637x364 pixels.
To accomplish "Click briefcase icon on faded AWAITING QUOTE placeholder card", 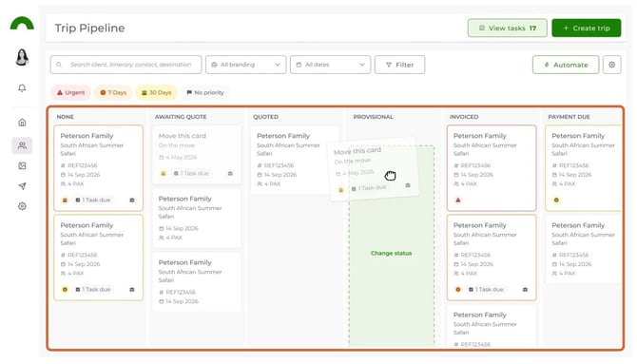I will click(x=230, y=174).
